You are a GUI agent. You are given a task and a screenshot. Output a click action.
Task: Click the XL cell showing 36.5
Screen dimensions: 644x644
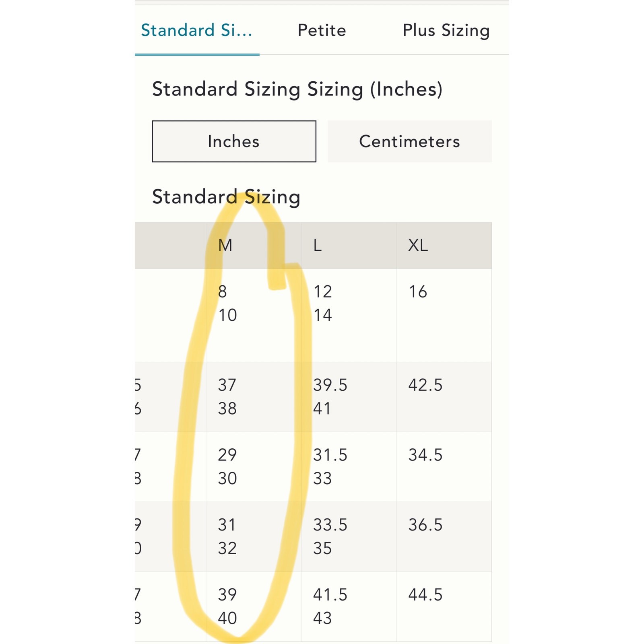coord(425,525)
